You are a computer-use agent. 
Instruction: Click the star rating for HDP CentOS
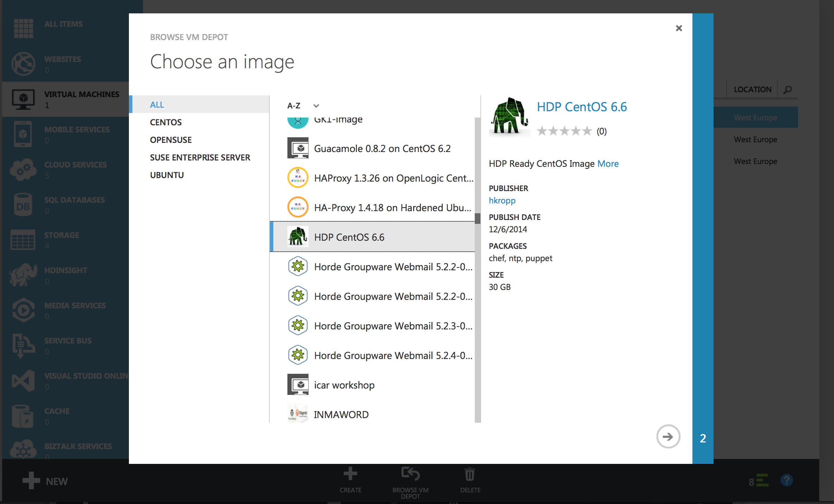pyautogui.click(x=564, y=131)
